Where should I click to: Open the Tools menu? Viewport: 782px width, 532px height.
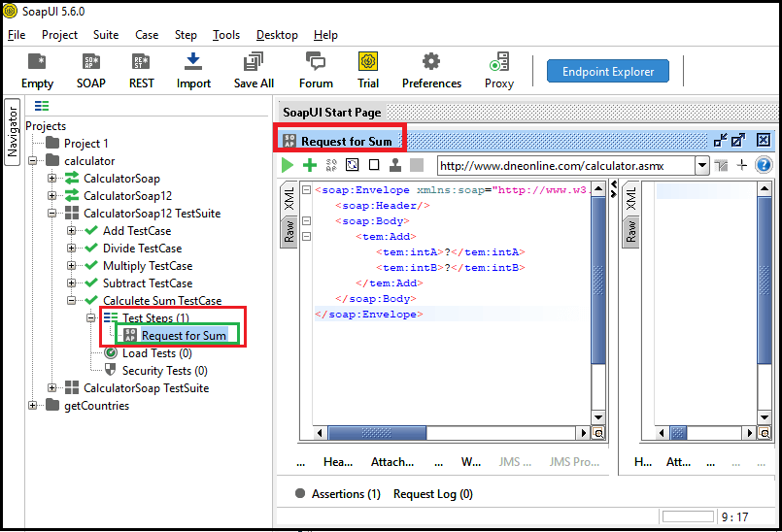pyautogui.click(x=226, y=35)
